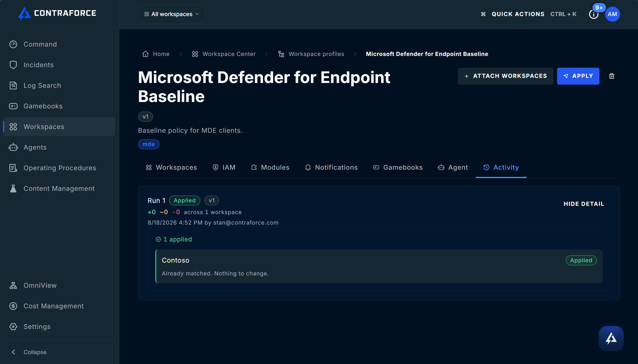Click the "across 1 workspace" text
The height and width of the screenshot is (364, 638).
coord(213,212)
